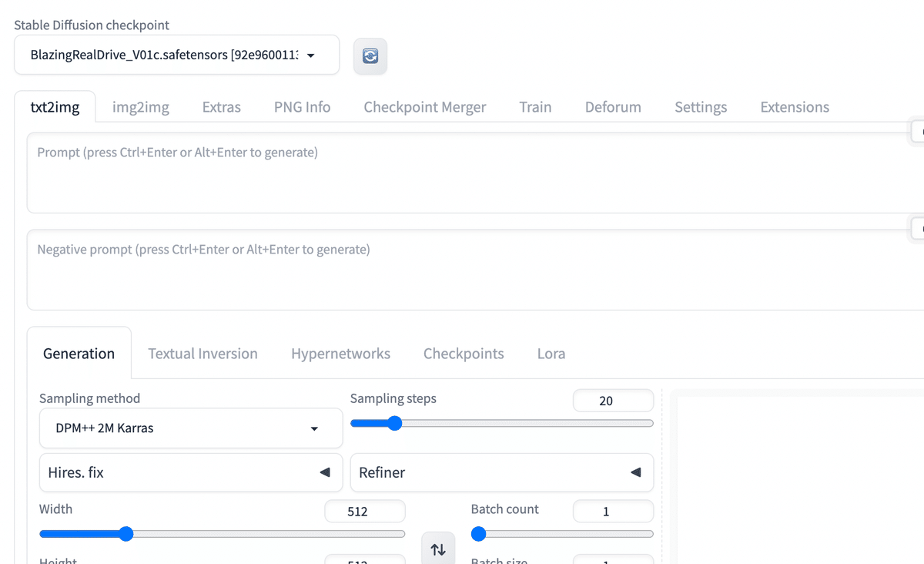Open the Checkpoint Merger tab
The width and height of the screenshot is (924, 564).
[425, 107]
